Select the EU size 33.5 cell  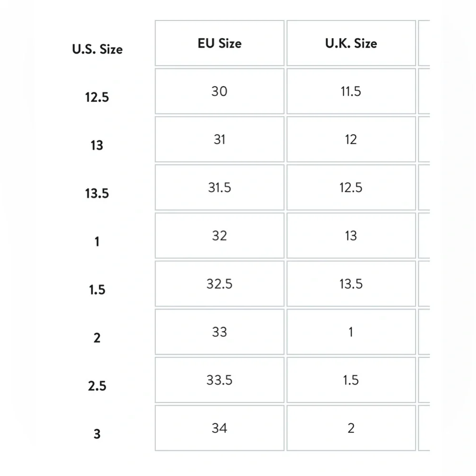point(219,380)
